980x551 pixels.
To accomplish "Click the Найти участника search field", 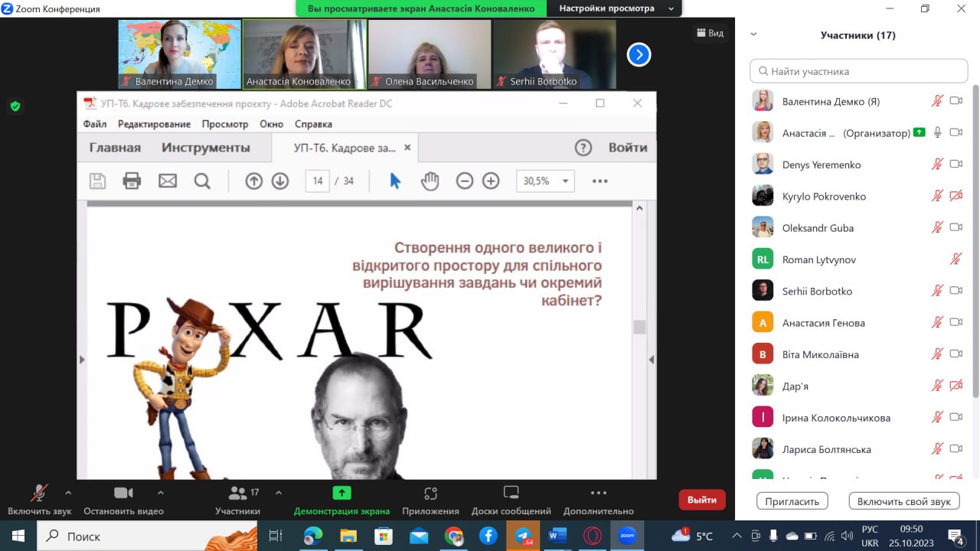I will tap(859, 71).
